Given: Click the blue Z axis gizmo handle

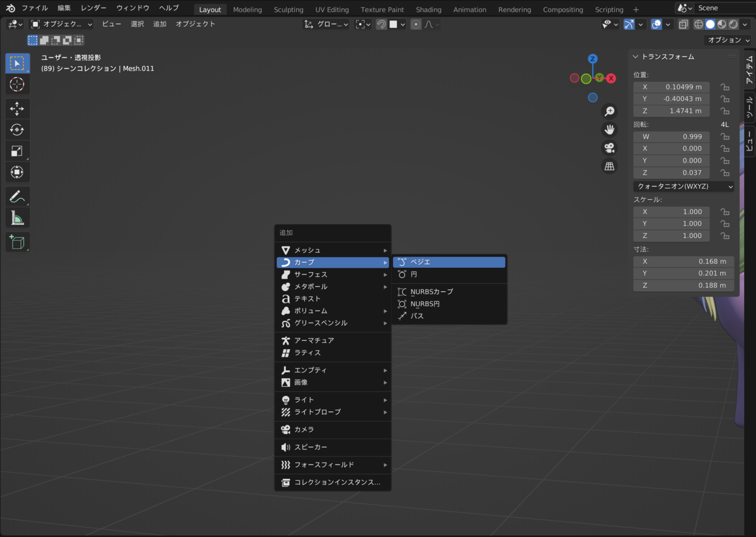Looking at the screenshot, I should pos(592,59).
